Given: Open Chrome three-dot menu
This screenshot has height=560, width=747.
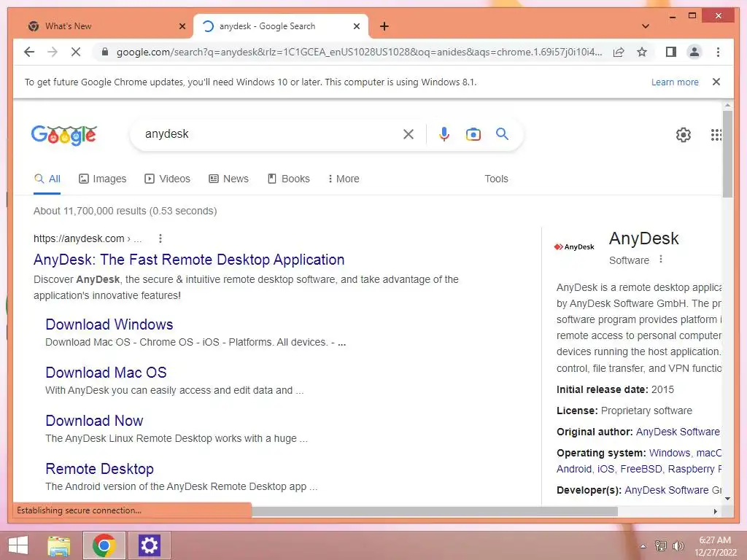Looking at the screenshot, I should (x=718, y=52).
